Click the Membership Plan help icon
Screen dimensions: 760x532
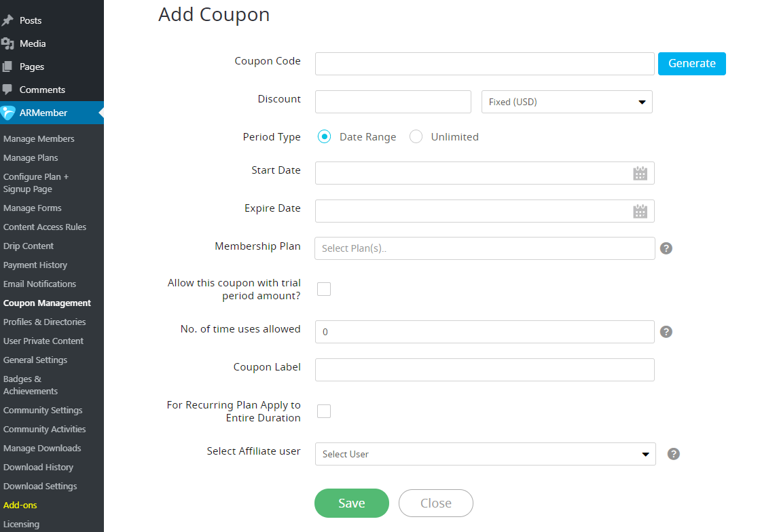coord(666,248)
